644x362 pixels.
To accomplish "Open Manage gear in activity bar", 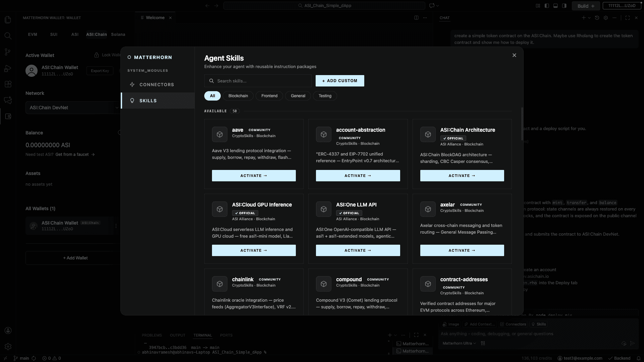I will (x=8, y=347).
